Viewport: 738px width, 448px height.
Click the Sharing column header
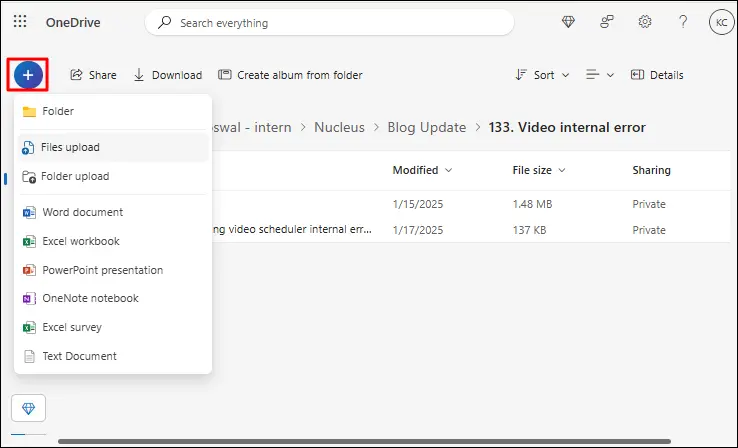(x=651, y=170)
